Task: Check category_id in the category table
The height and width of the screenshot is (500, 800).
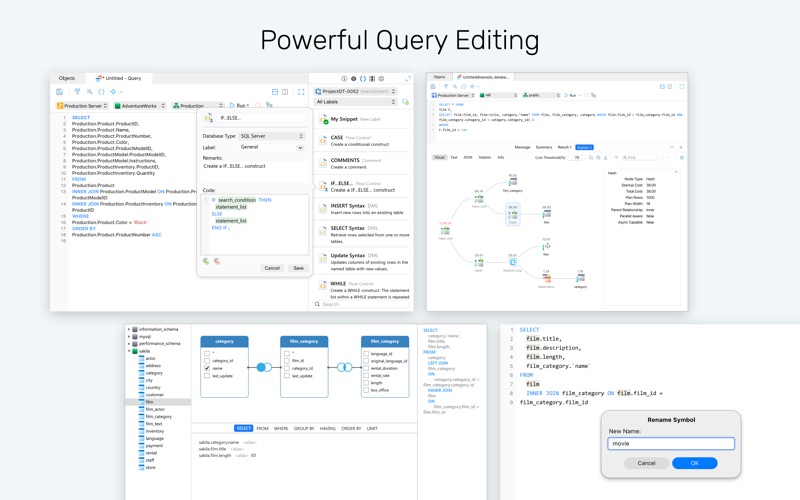Action: coord(207,361)
